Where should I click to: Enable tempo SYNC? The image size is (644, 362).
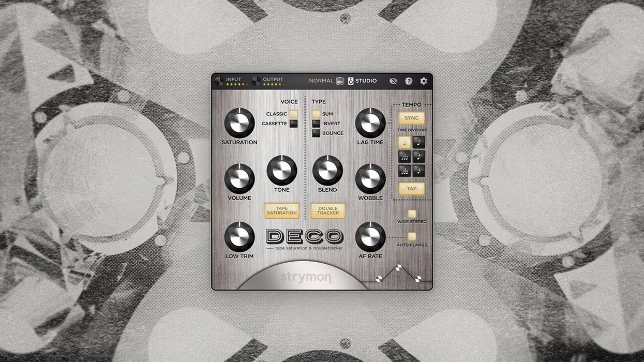412,117
